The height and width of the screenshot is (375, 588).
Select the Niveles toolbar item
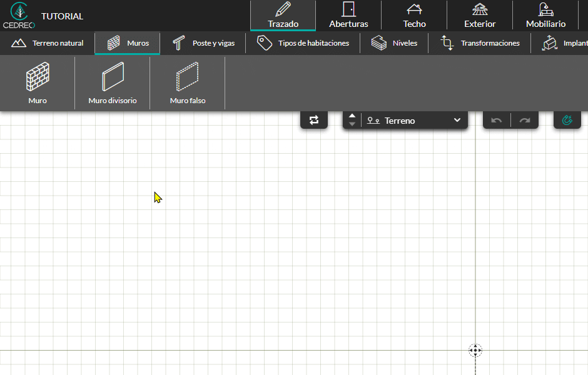(x=394, y=43)
